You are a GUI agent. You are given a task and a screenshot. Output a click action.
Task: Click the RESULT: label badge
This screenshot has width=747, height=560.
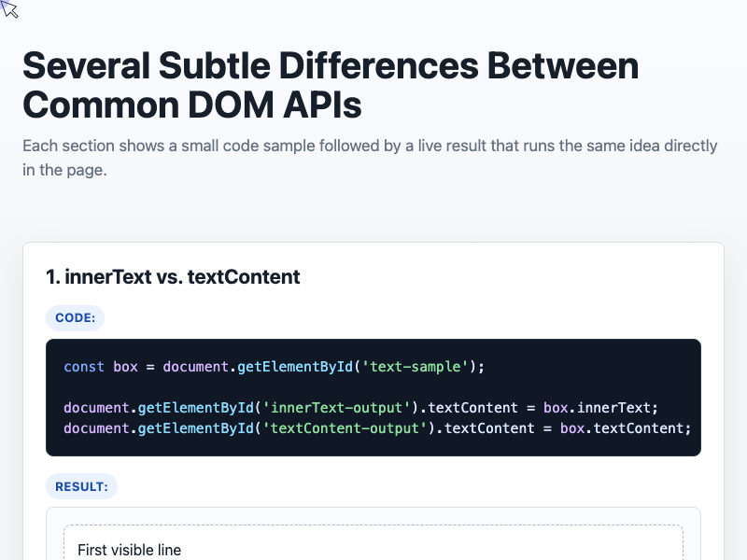click(81, 486)
